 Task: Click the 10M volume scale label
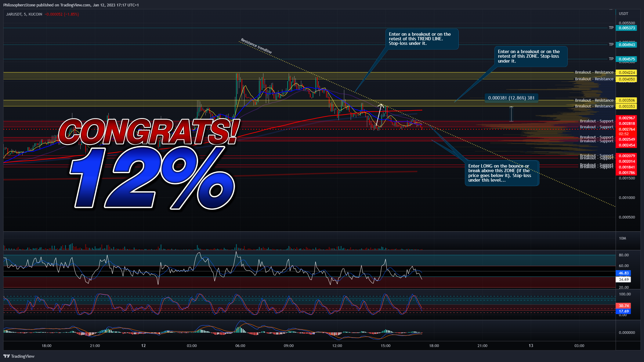[623, 238]
